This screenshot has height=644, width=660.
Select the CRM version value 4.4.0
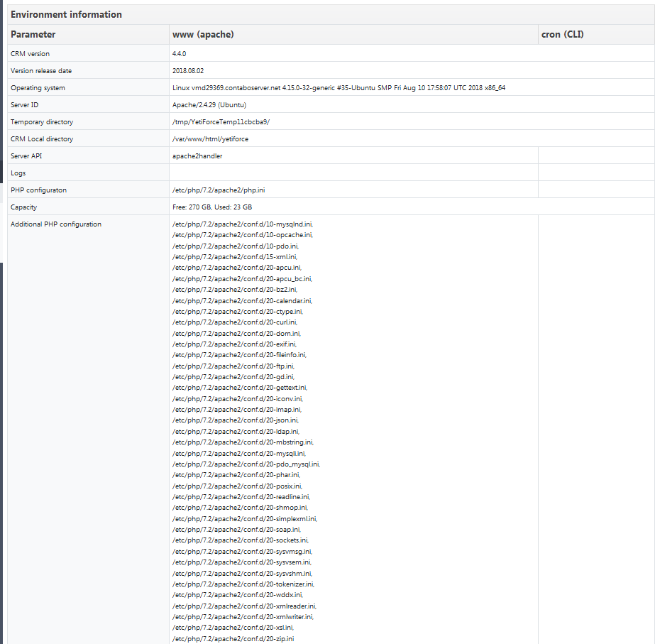pyautogui.click(x=179, y=54)
